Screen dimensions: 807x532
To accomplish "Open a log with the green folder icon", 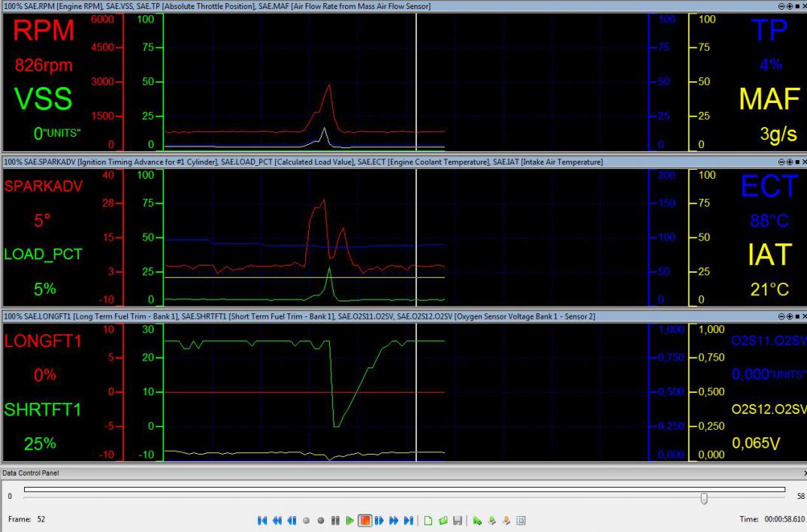I will (x=443, y=520).
